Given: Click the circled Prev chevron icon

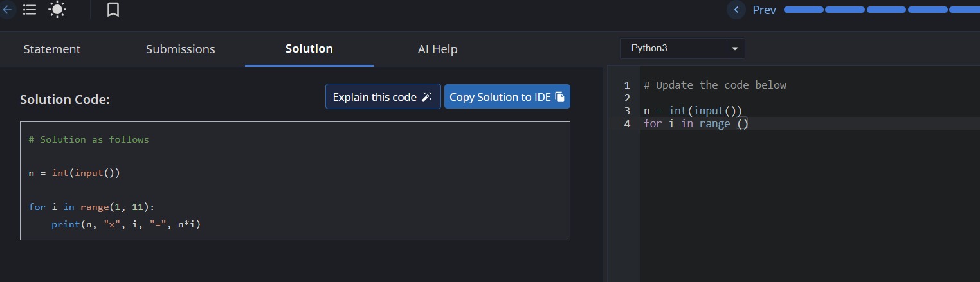Looking at the screenshot, I should click(736, 10).
